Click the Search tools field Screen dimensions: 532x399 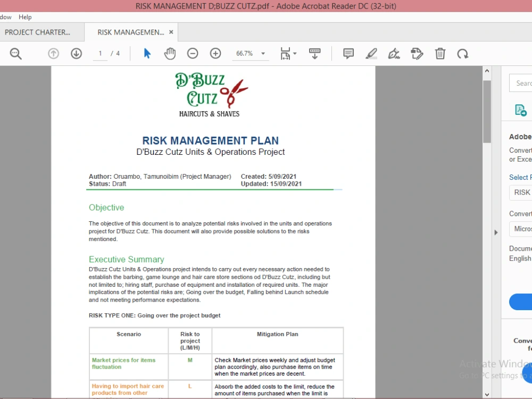pos(520,83)
